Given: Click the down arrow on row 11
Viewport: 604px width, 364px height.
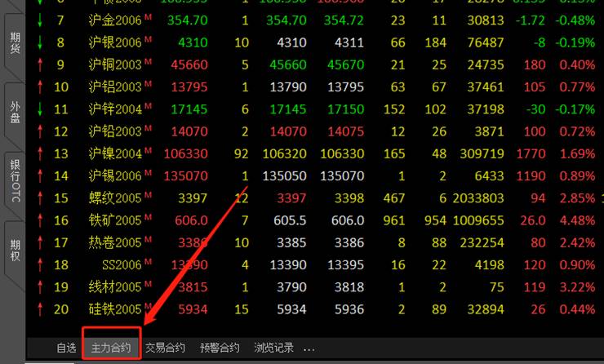Looking at the screenshot, I should coord(40,109).
